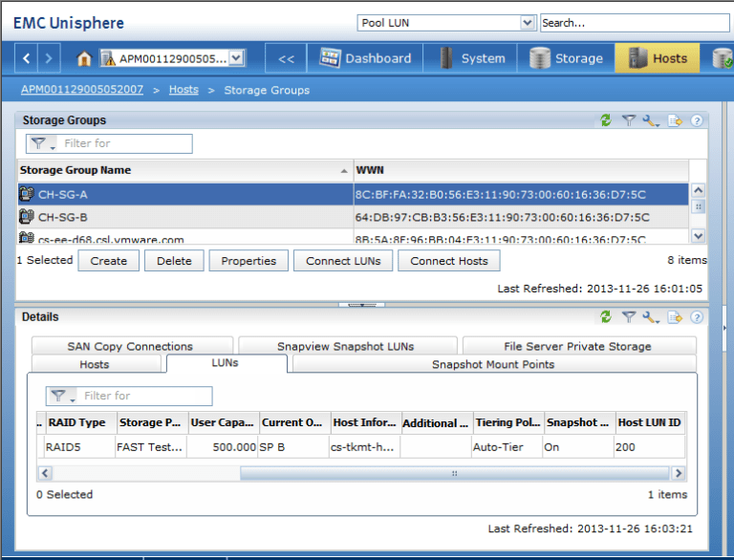Open the wrench settings in Storage Groups header

(x=651, y=120)
